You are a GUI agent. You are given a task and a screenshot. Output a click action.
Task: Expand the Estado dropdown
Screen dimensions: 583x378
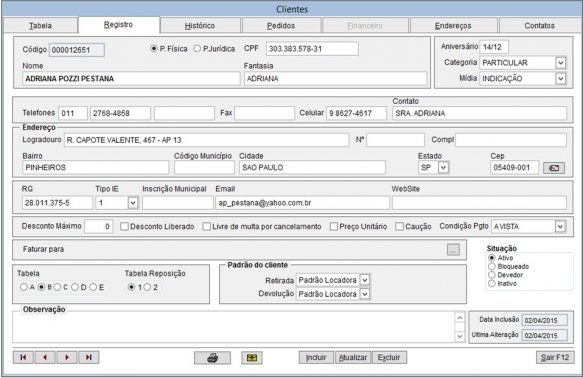pyautogui.click(x=443, y=168)
